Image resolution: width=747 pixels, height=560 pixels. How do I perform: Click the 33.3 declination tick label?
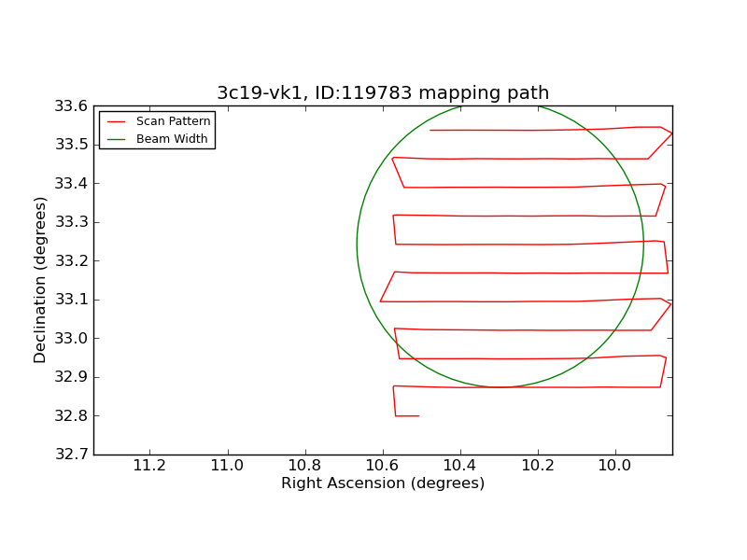(x=71, y=222)
